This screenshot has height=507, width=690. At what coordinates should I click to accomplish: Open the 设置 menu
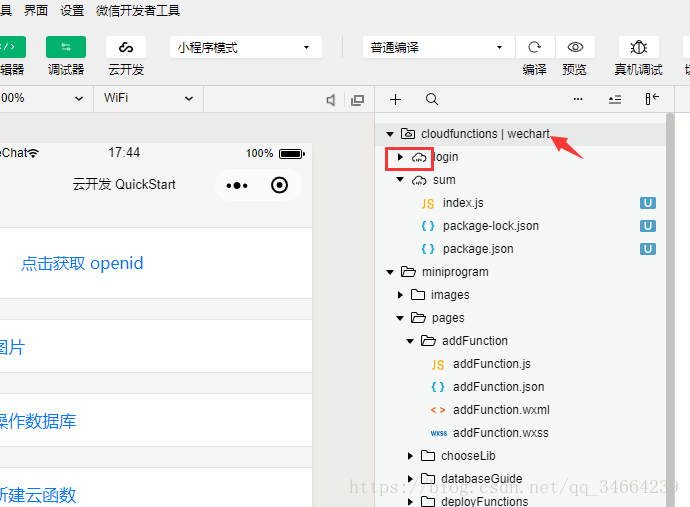click(72, 10)
